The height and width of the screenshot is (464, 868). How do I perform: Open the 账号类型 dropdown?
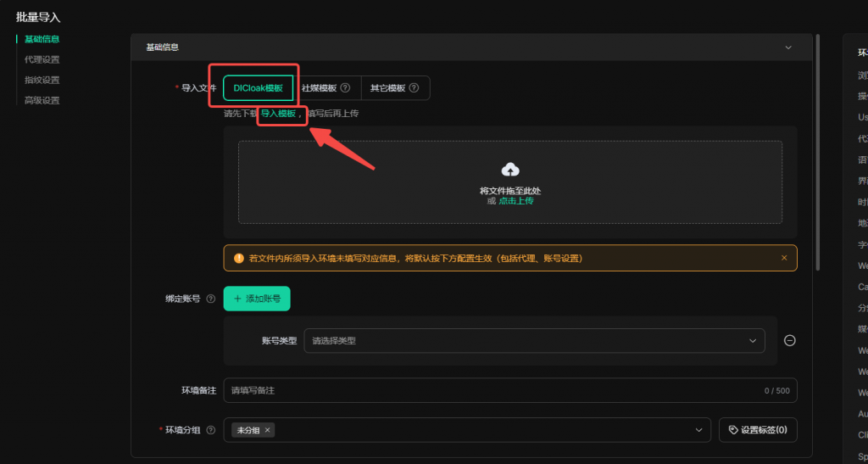(x=534, y=340)
